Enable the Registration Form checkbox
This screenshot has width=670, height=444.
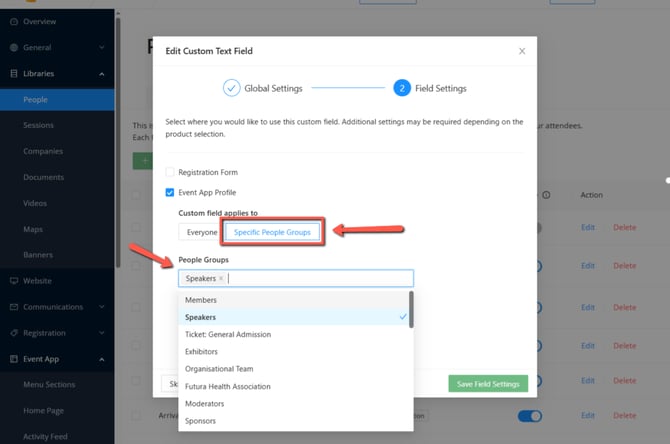[170, 172]
